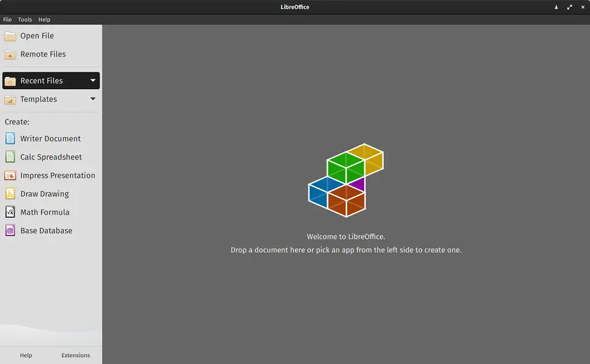The image size is (590, 364).
Task: Click the LibreOffice cubes logo
Action: [x=346, y=180]
